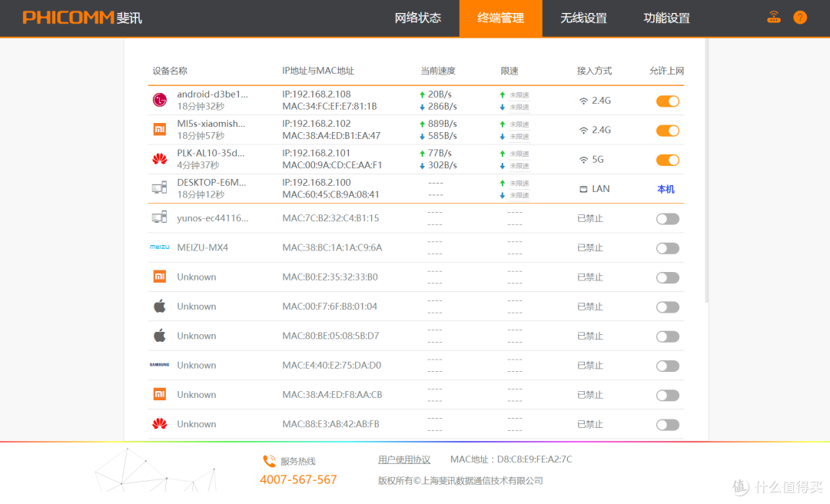This screenshot has width=830, height=504.
Task: Open the router status icon in top-right corner
Action: (x=774, y=16)
